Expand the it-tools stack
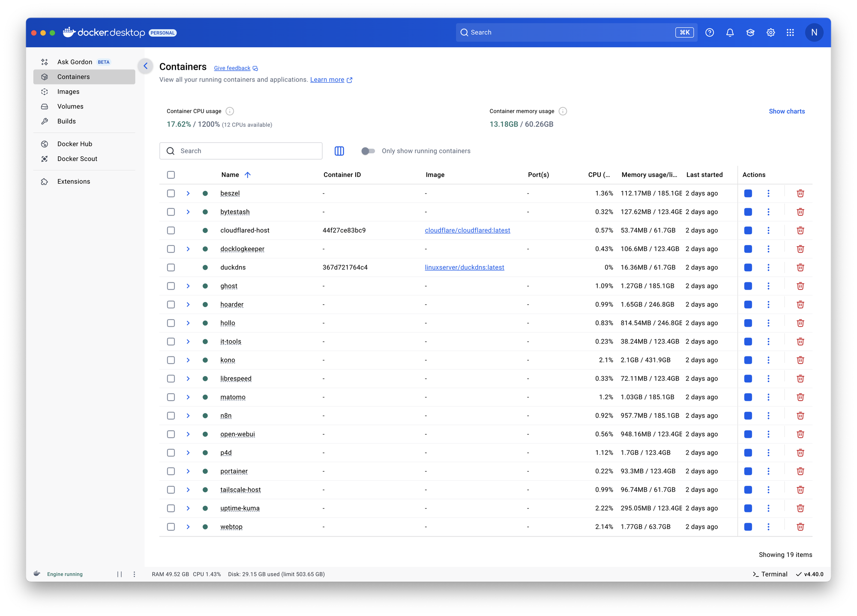This screenshot has height=616, width=857. tap(188, 341)
